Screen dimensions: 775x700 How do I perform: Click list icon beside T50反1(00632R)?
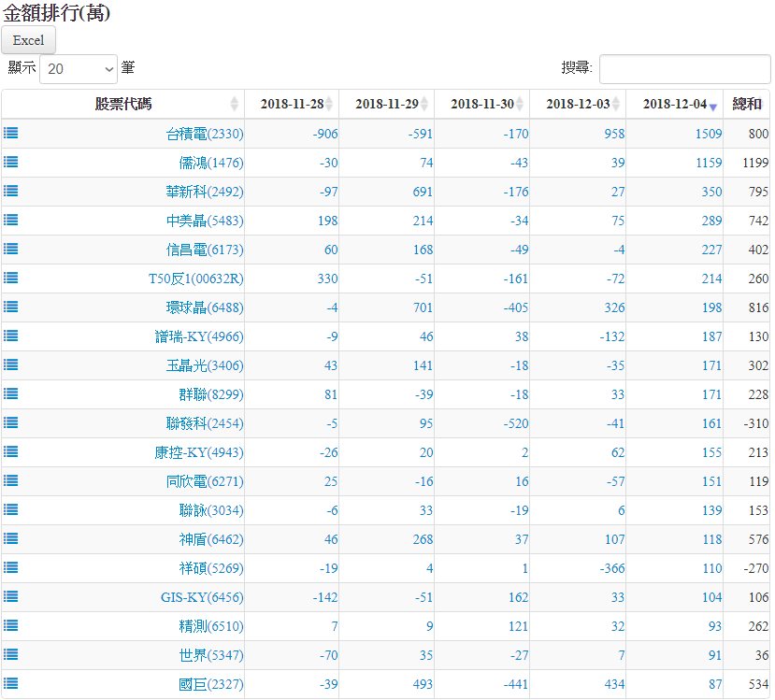[x=11, y=279]
